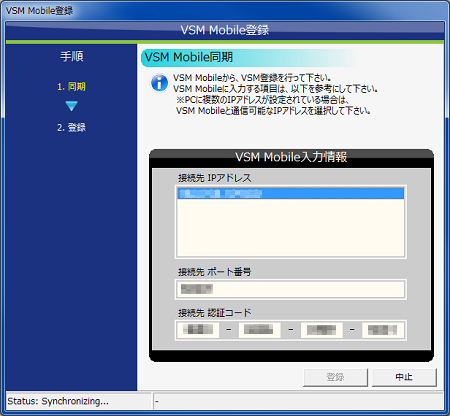The width and height of the screenshot is (450, 416).
Task: Click the 中止 cancel button
Action: pyautogui.click(x=404, y=377)
